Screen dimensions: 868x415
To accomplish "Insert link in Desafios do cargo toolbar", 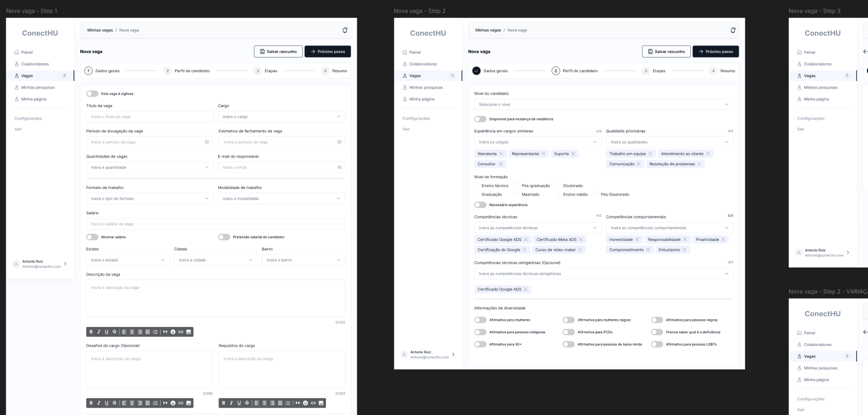I will click(181, 403).
